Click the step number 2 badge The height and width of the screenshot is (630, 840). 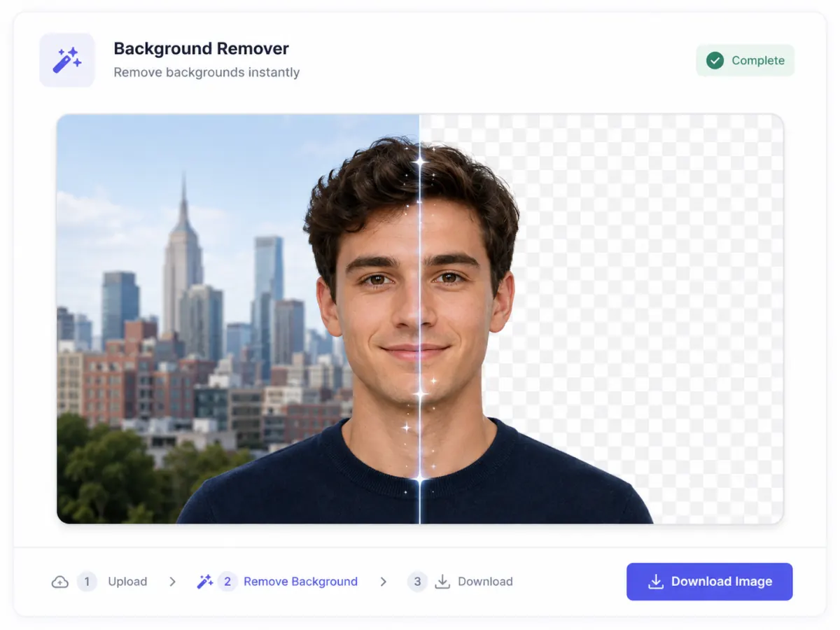tap(227, 582)
